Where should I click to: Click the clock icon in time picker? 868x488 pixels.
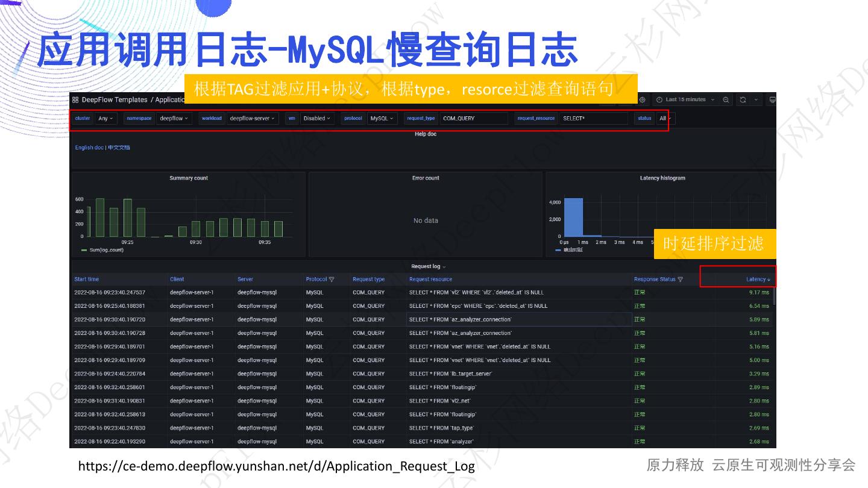659,100
